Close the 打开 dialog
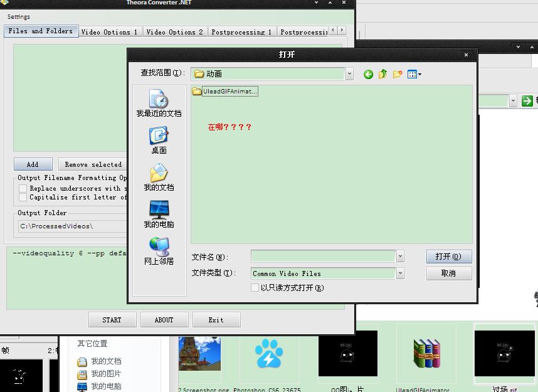Viewport: 538px width, 392px height. (x=466, y=55)
